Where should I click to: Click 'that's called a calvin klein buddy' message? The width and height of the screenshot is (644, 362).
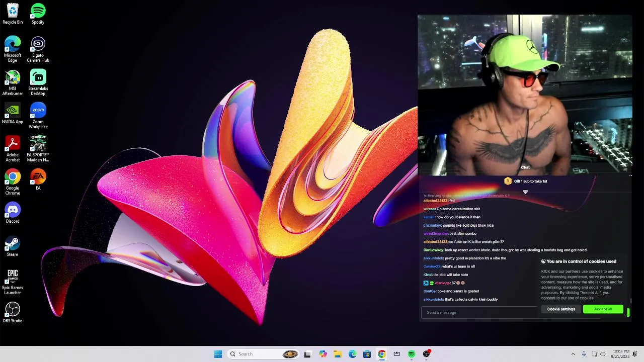point(471,300)
